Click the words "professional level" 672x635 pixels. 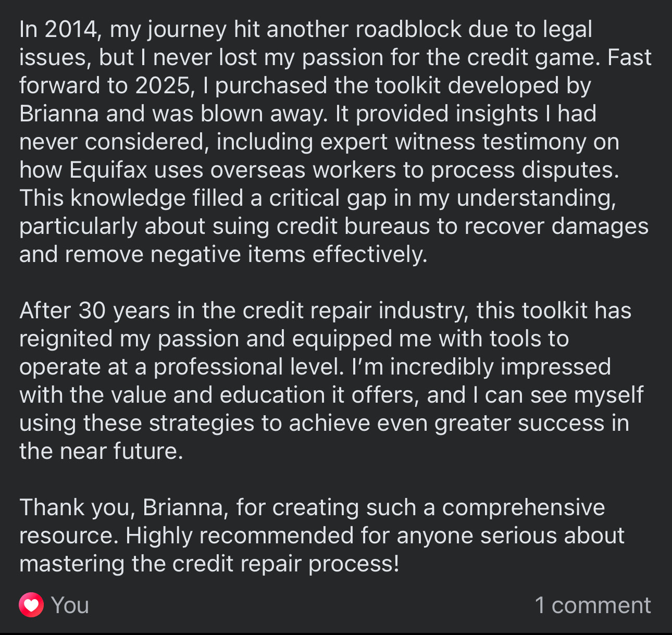tap(248, 367)
